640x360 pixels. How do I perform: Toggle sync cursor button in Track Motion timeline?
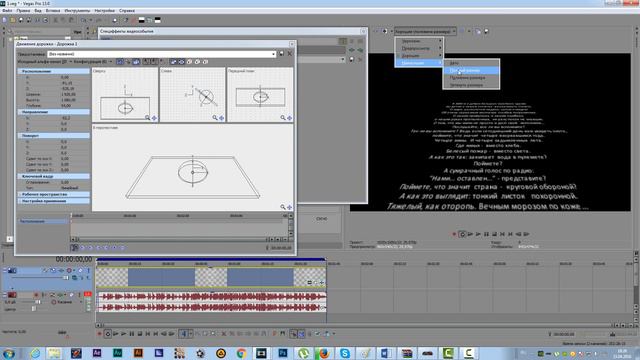tap(74, 248)
